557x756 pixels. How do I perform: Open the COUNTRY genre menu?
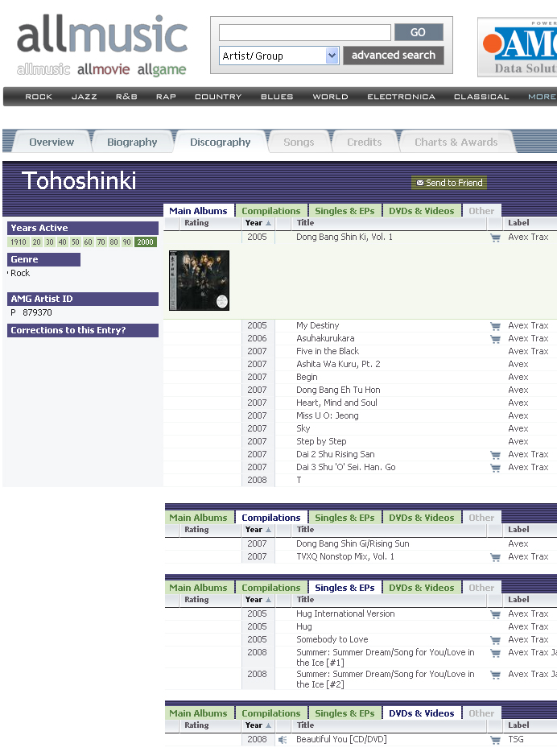218,97
